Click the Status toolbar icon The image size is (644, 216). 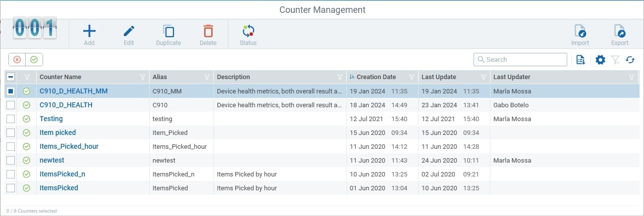click(248, 31)
